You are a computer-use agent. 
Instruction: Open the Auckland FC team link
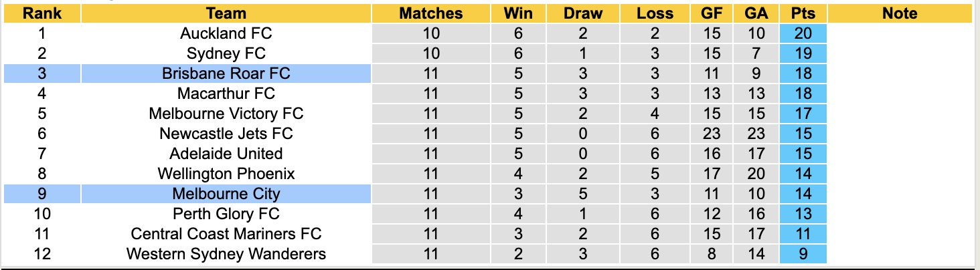[x=226, y=33]
